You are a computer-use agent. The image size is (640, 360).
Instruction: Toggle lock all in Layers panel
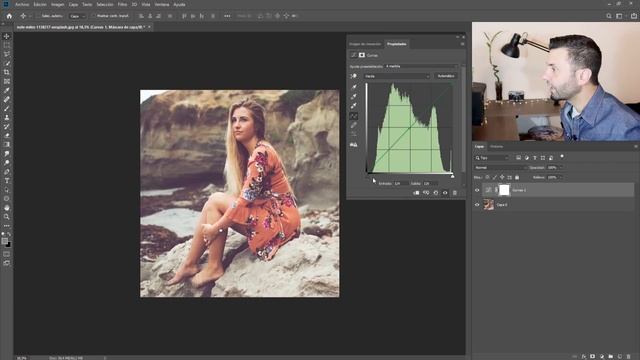(517, 178)
